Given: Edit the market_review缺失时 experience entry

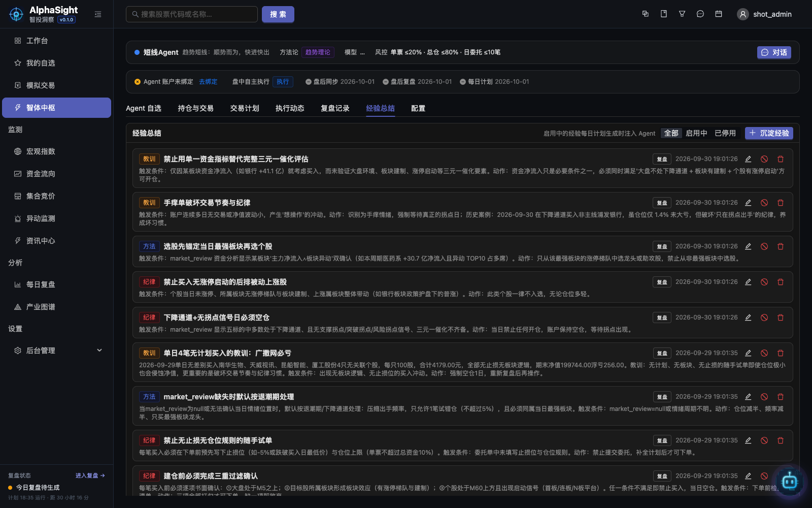Looking at the screenshot, I should pyautogui.click(x=748, y=397).
